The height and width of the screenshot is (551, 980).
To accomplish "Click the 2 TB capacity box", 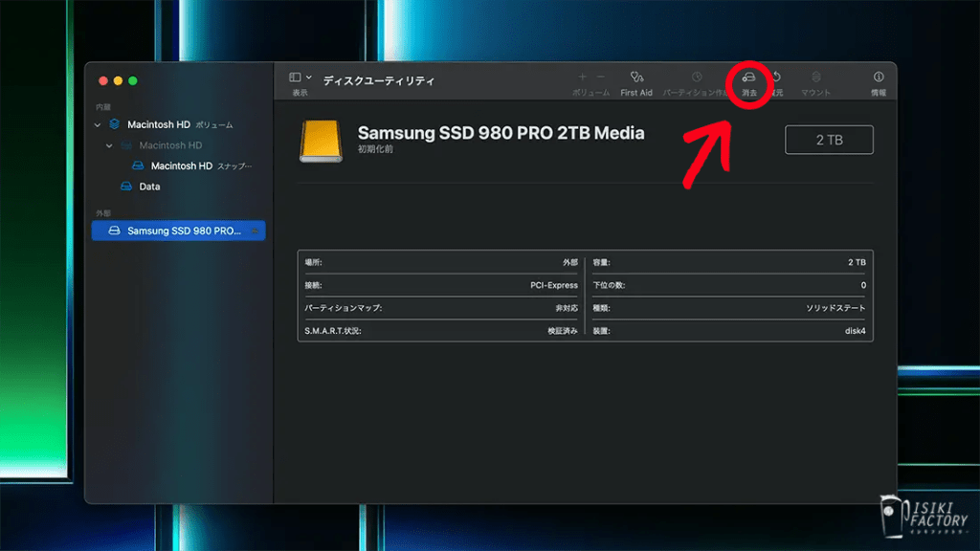I will [829, 140].
